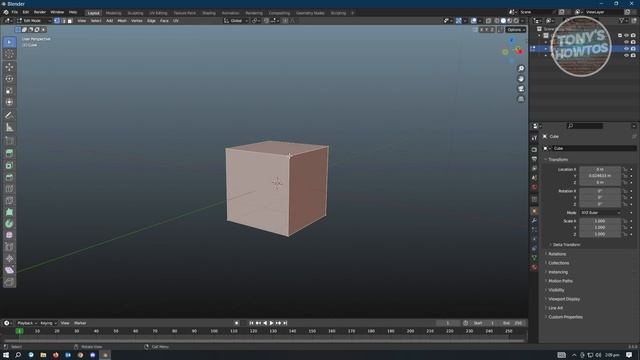Enable edge select mode
This screenshot has height=360, width=640.
63,21
